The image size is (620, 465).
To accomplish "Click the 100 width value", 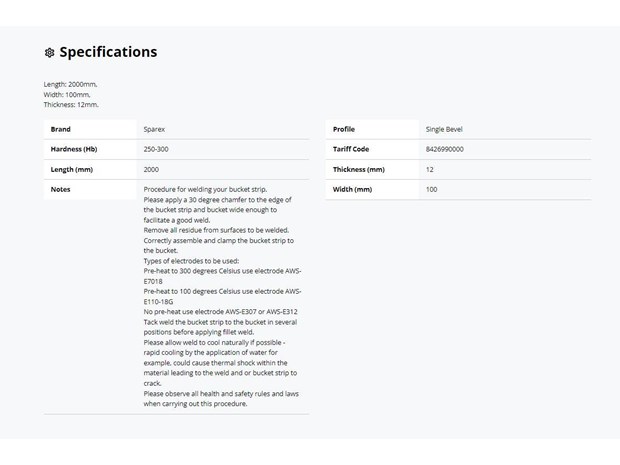I will coord(431,189).
